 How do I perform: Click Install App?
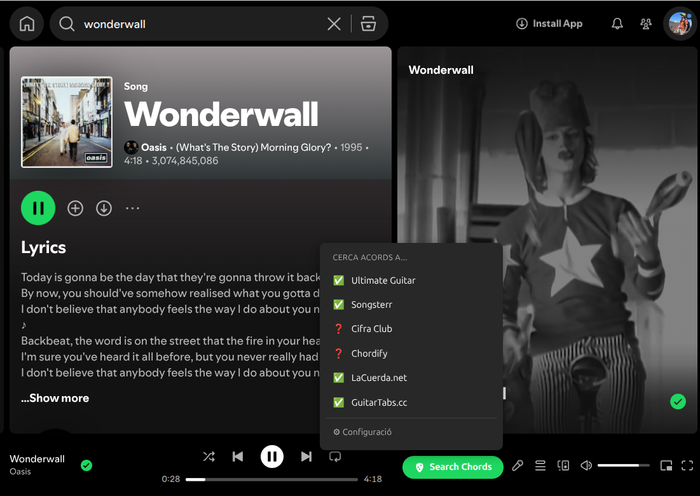coord(549,24)
